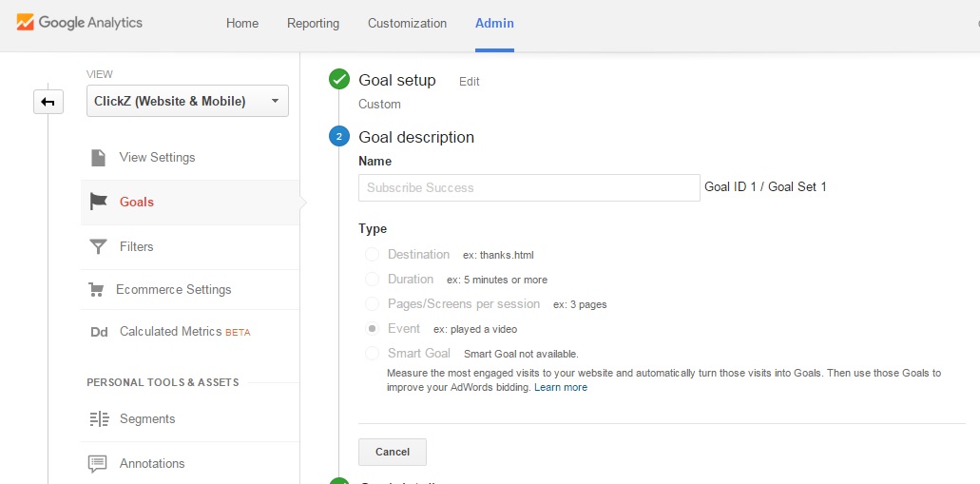Click the Google Analytics logo
Screen dimensions: 980x484
tap(80, 23)
